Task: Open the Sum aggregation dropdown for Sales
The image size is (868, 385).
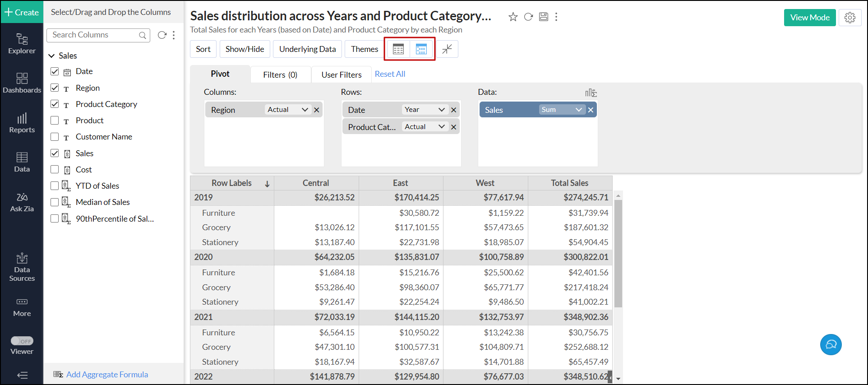Action: click(562, 110)
